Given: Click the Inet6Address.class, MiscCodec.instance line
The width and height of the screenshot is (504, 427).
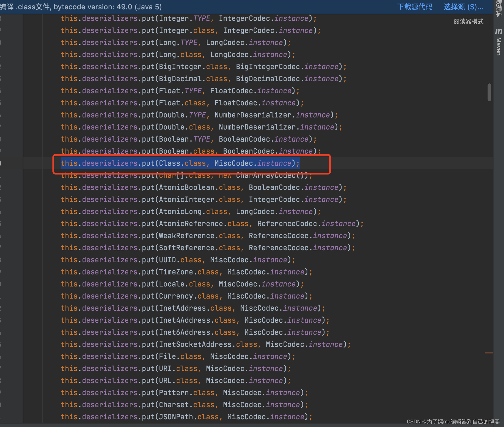Looking at the screenshot, I should click(195, 332).
